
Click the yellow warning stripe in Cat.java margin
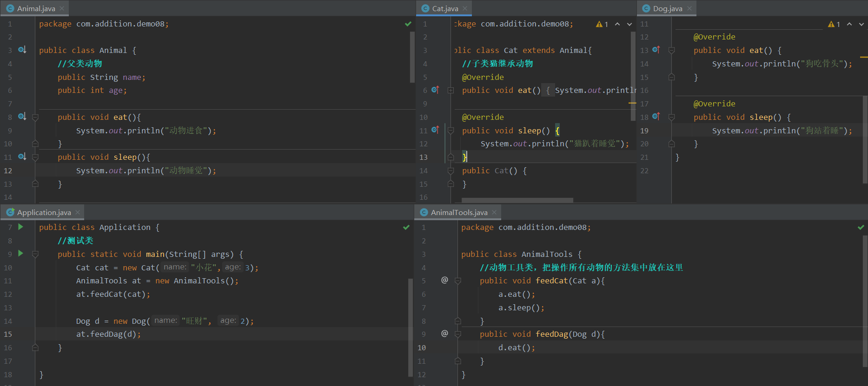[x=632, y=103]
